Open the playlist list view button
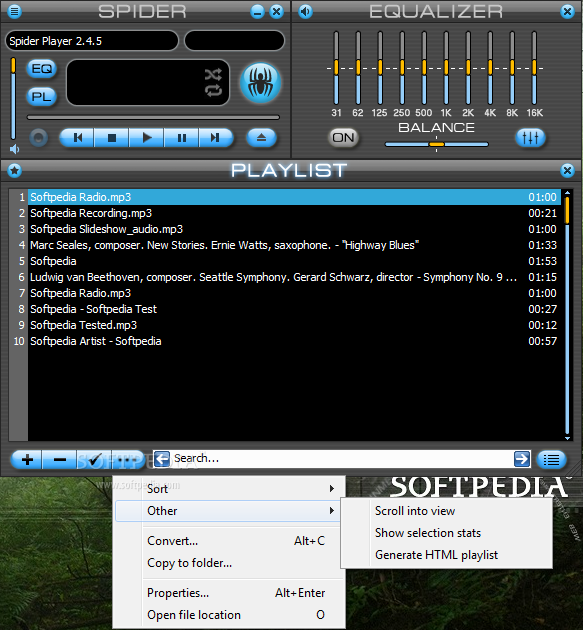 pyautogui.click(x=551, y=459)
